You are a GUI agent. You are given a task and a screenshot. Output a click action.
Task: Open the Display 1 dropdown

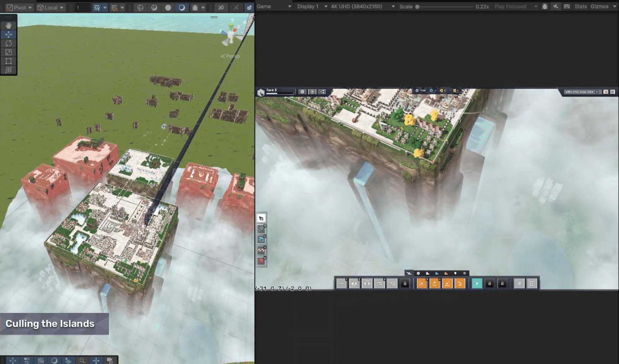click(x=312, y=7)
